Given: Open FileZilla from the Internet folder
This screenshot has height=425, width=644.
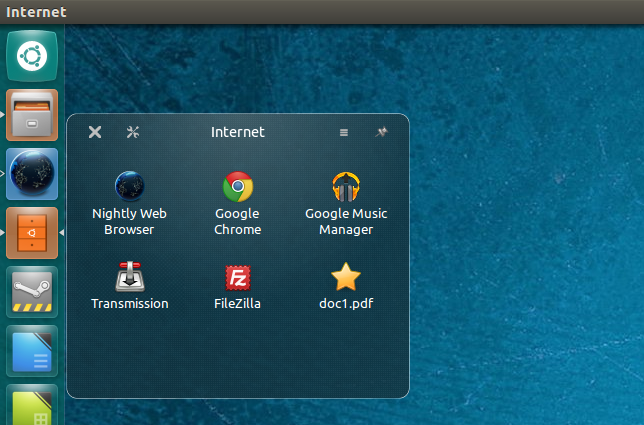Looking at the screenshot, I should [x=238, y=278].
